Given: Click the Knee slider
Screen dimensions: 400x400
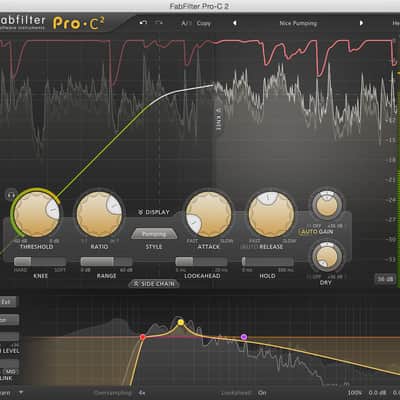Looking at the screenshot, I should click(40, 262).
